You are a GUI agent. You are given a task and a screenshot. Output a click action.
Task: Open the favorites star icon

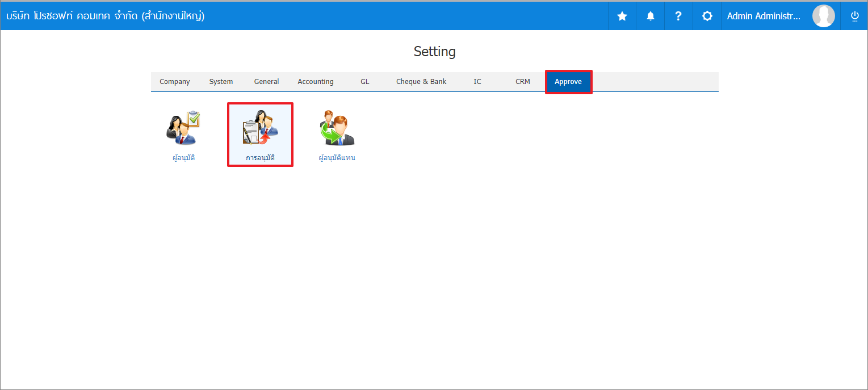[x=622, y=16]
